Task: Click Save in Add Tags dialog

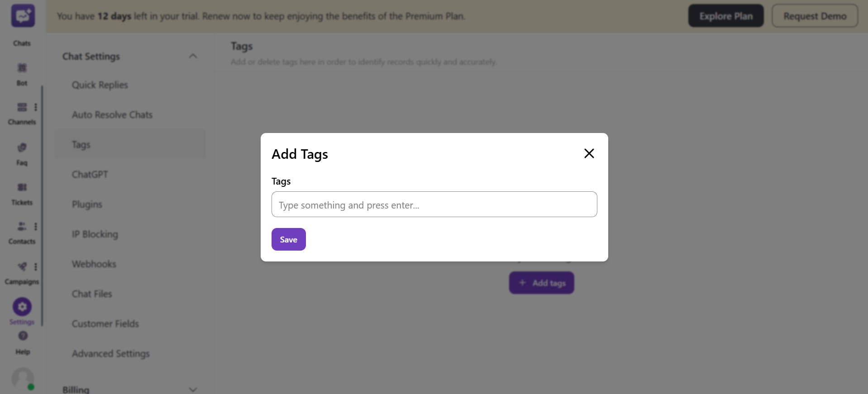Action: coord(288,239)
